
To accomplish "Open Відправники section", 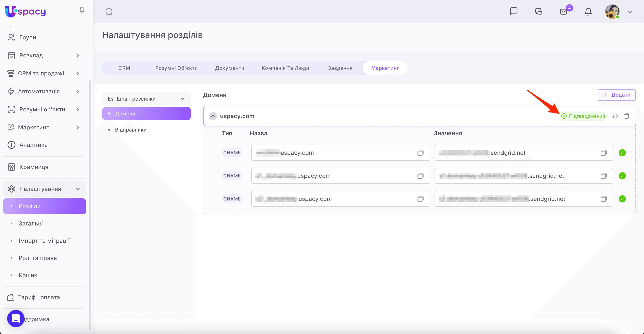I will (131, 130).
